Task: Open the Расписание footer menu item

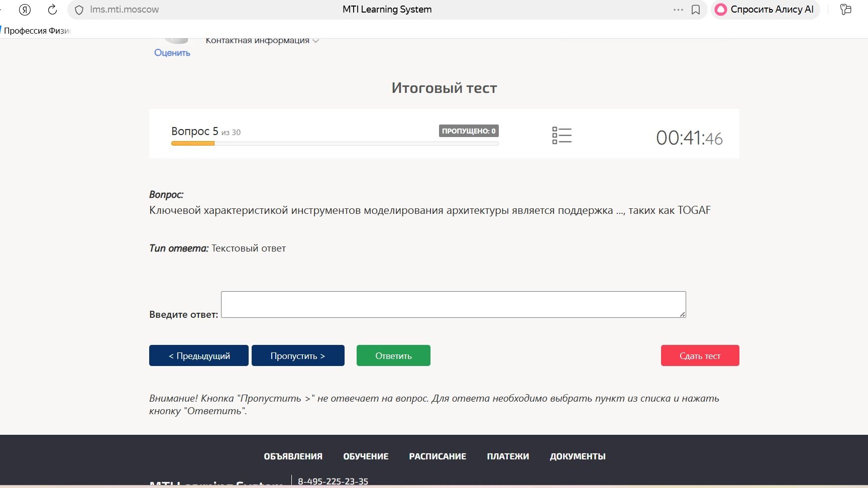Action: coord(438,456)
